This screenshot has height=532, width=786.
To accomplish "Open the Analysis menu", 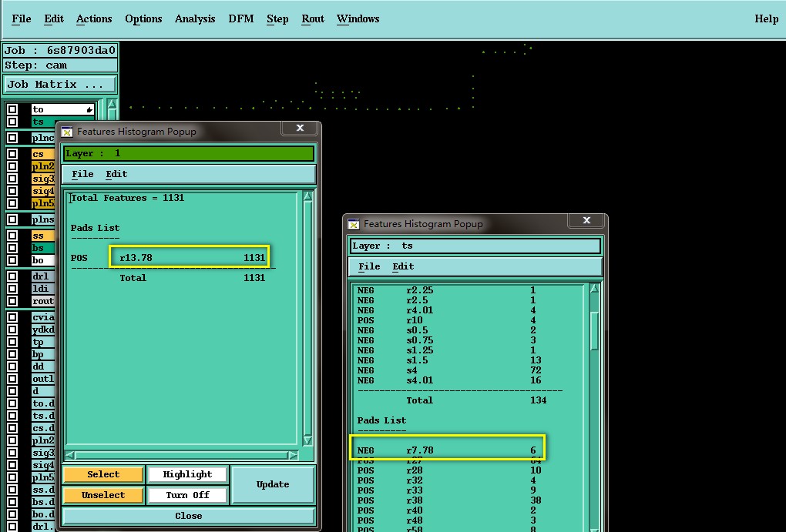I will tap(194, 18).
